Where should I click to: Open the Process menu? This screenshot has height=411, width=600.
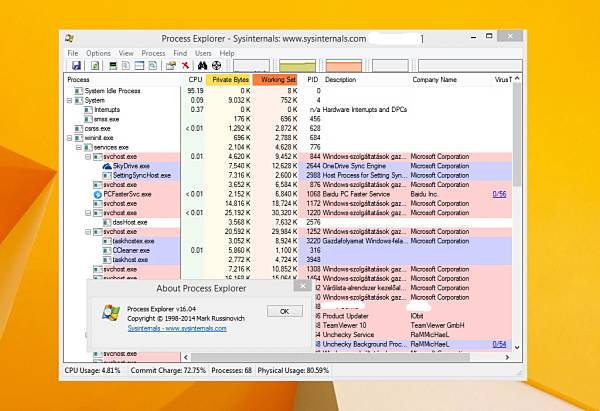[x=153, y=53]
